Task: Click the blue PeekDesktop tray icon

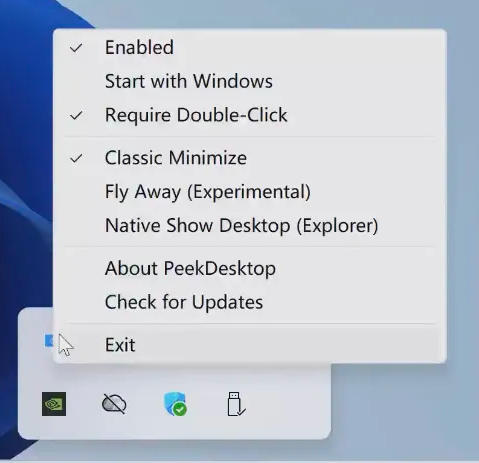Action: point(49,341)
